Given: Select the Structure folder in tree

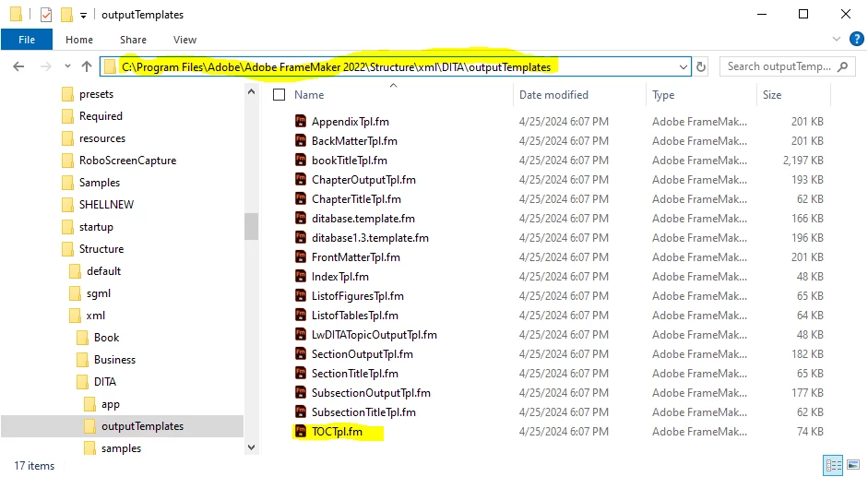Looking at the screenshot, I should (x=101, y=249).
